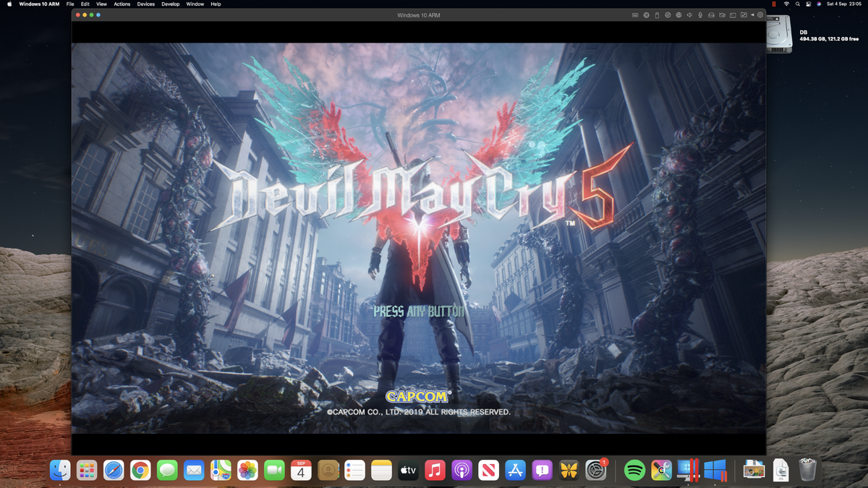The image size is (868, 488).
Task: Open Apple TV from the Dock
Action: tap(408, 471)
